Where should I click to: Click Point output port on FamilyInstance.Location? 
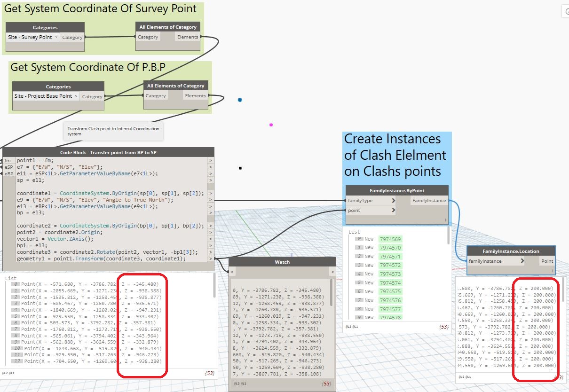[547, 261]
